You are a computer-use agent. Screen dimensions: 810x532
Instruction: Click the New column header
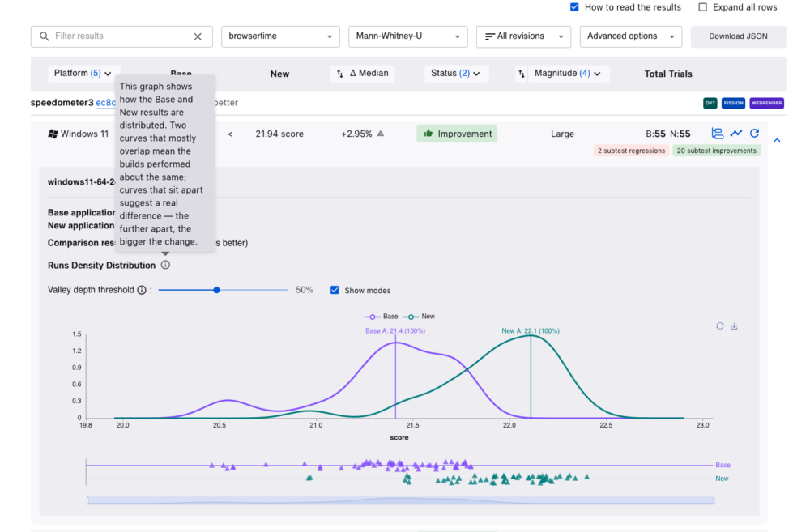pos(279,74)
